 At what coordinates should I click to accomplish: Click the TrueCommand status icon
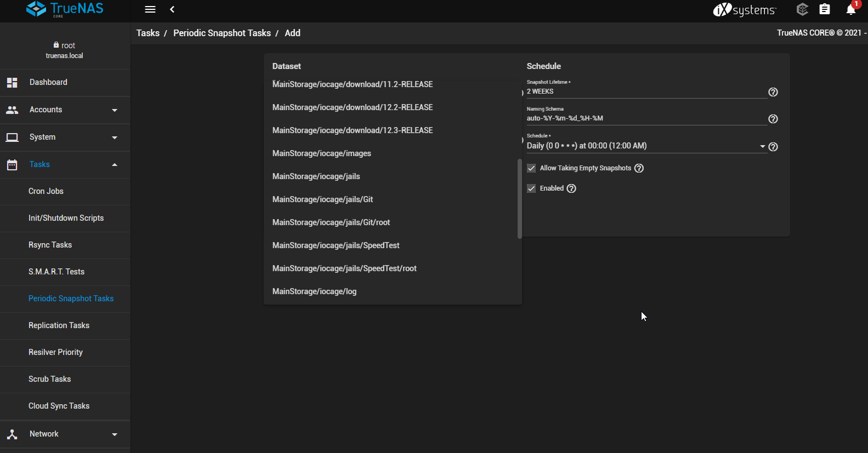pyautogui.click(x=802, y=9)
